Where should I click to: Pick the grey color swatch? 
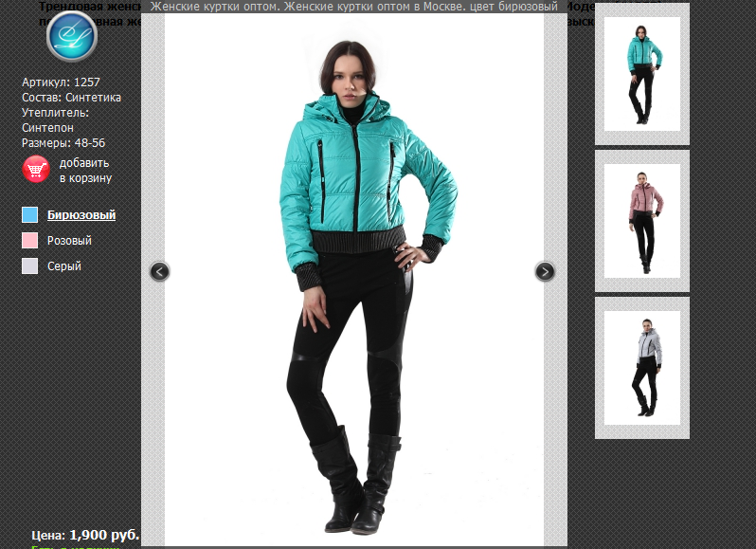tap(30, 265)
